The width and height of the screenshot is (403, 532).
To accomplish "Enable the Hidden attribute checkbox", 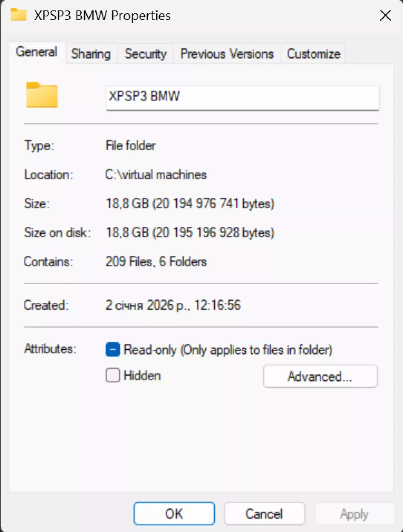I will coord(113,375).
